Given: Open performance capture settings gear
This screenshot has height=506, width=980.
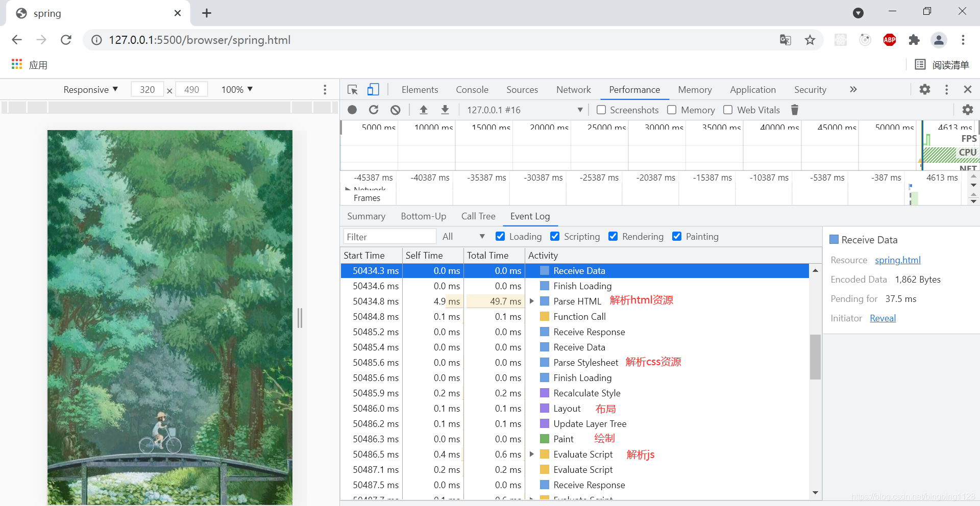Looking at the screenshot, I should pyautogui.click(x=968, y=110).
